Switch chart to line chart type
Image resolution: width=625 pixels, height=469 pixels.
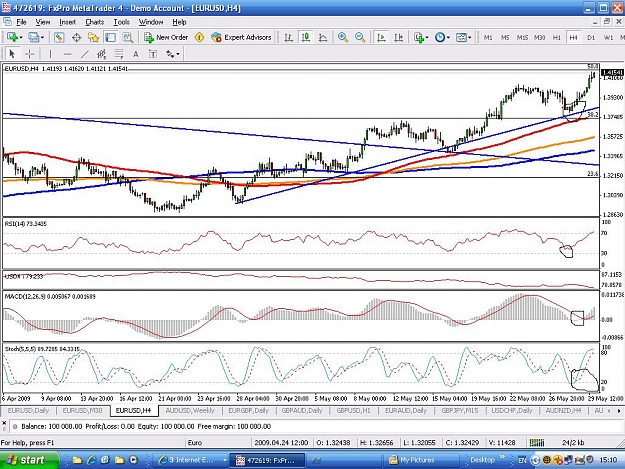click(x=323, y=37)
